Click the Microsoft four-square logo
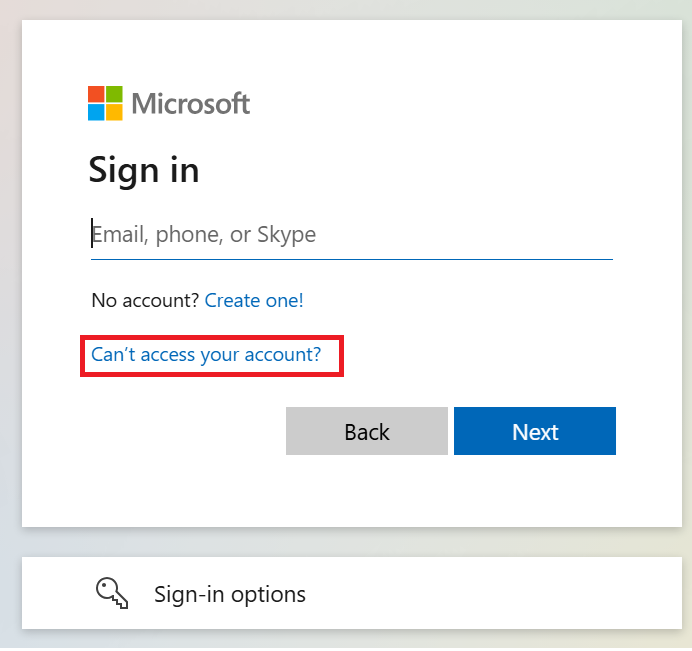692x651 pixels. click(105, 103)
